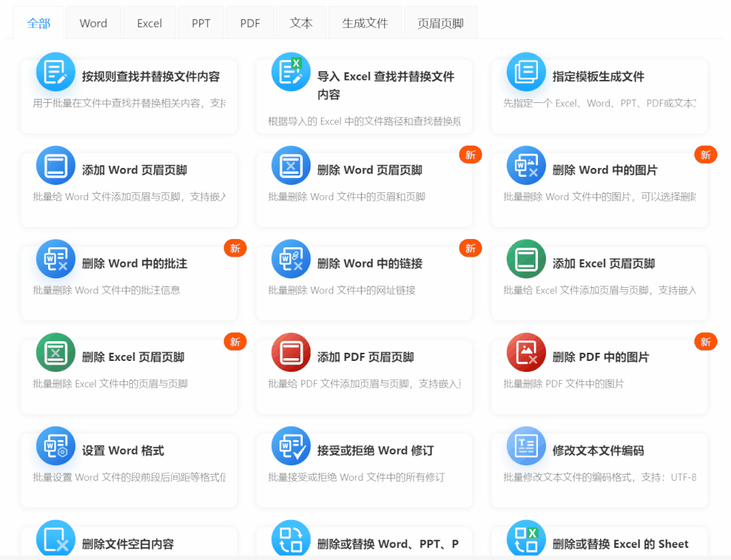Viewport: 731px width, 560px height.
Task: Open the 生成文件 tab
Action: pyautogui.click(x=364, y=23)
